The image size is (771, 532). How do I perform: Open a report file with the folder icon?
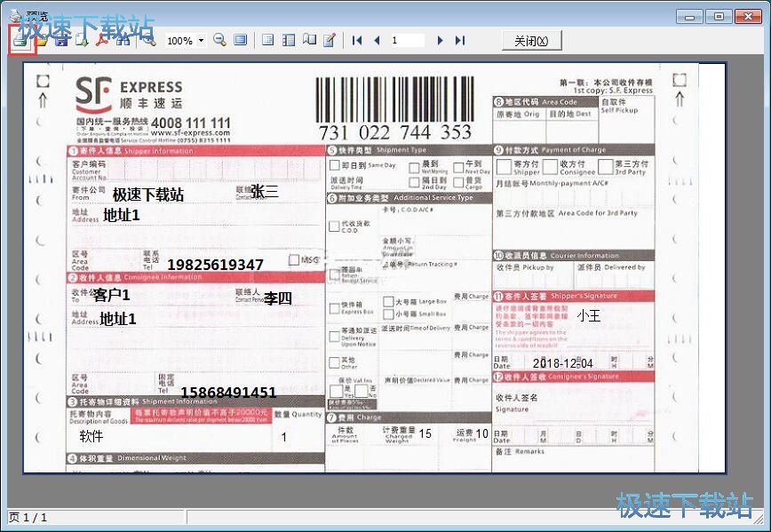(41, 40)
